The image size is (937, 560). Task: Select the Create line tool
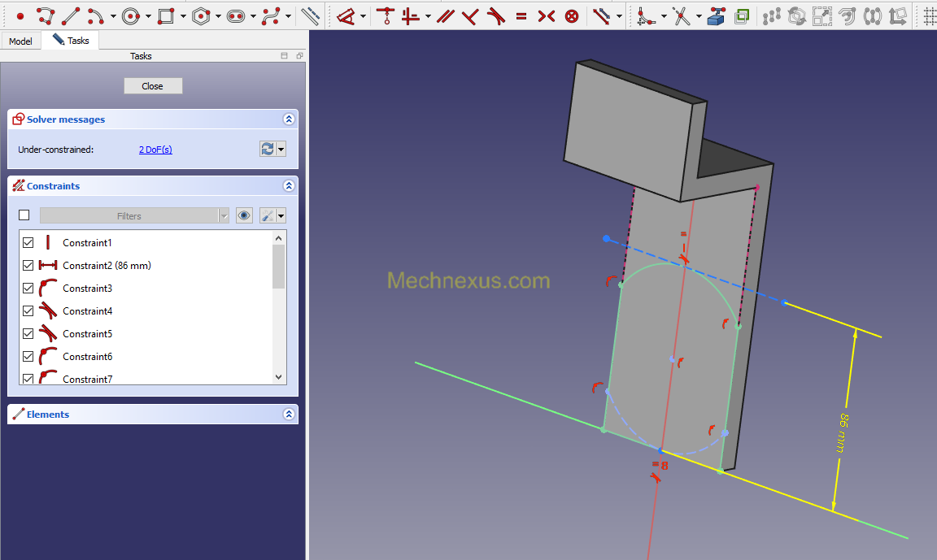tap(71, 15)
